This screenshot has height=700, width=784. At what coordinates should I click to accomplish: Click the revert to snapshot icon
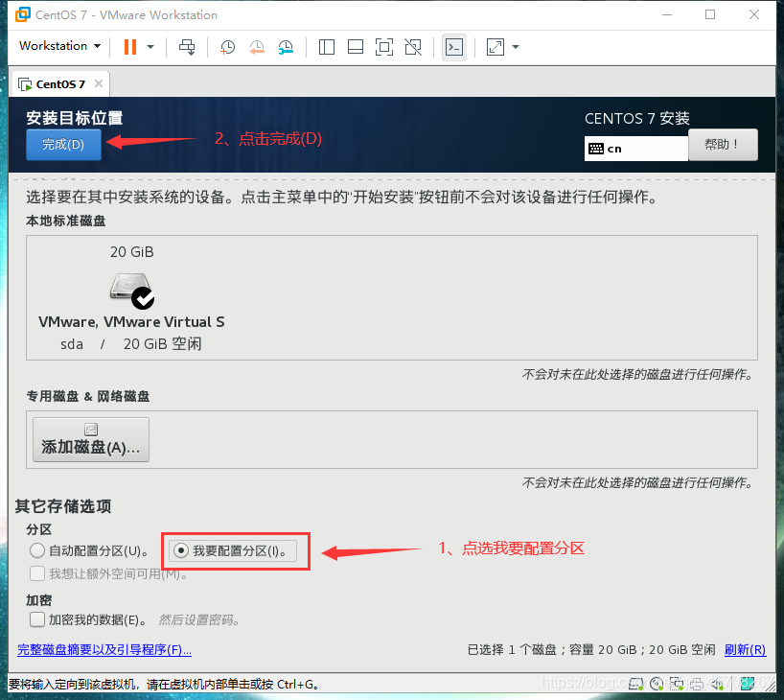click(x=257, y=47)
